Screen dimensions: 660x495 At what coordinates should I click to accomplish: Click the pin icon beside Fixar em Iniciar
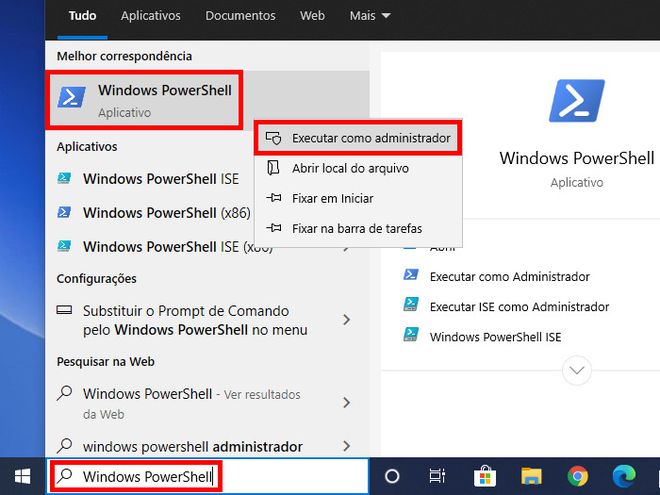point(274,198)
